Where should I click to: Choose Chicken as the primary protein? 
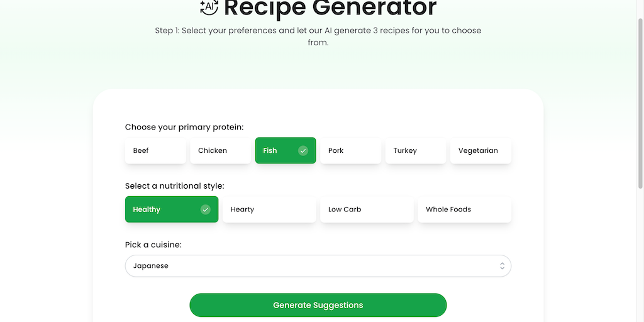pos(220,151)
